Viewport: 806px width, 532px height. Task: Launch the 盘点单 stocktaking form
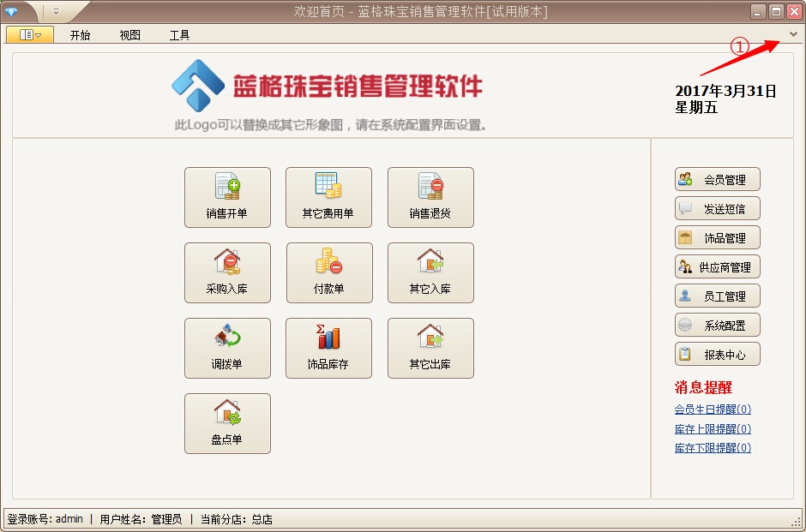(x=227, y=423)
